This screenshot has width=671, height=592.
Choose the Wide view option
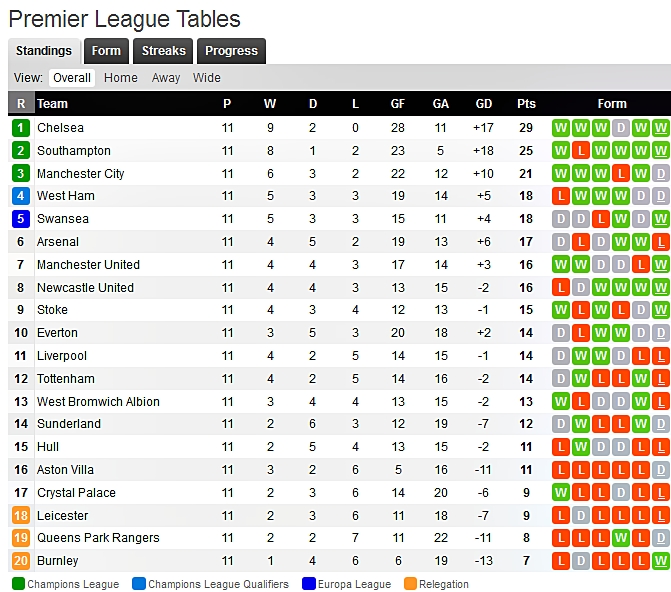pos(207,78)
